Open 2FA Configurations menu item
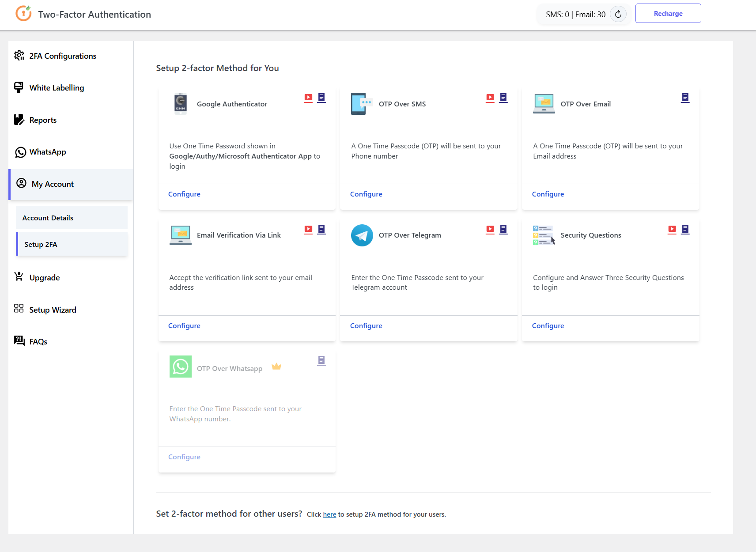The width and height of the screenshot is (756, 552). (63, 56)
